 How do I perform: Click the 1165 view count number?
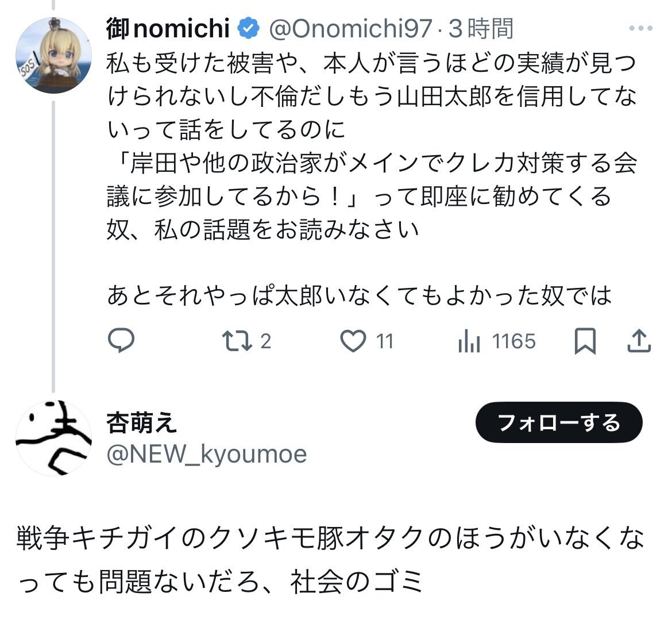point(513,341)
